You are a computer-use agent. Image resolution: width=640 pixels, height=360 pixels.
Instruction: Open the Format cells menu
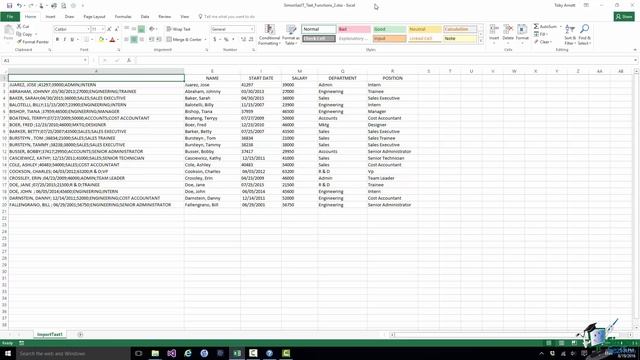[522, 33]
